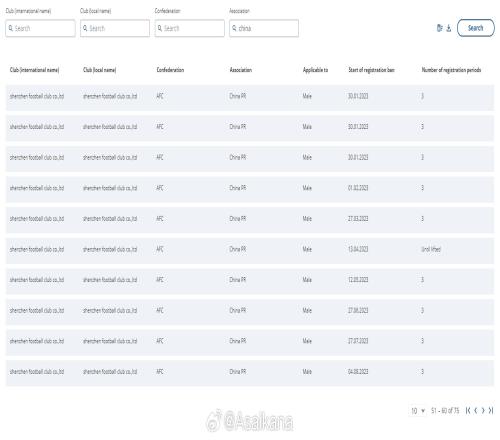
Task: Click the magnifier icon in the Confederation field
Action: pyautogui.click(x=160, y=28)
